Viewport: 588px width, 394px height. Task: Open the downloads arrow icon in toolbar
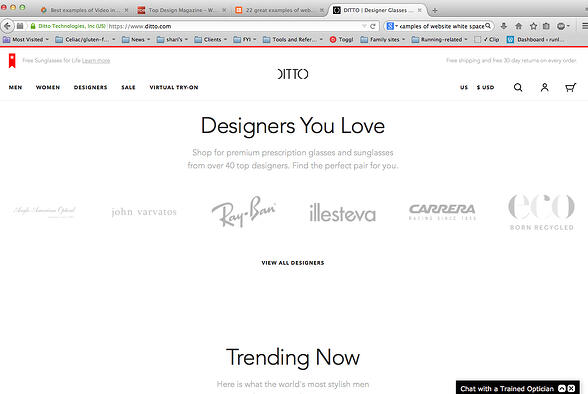pos(504,26)
